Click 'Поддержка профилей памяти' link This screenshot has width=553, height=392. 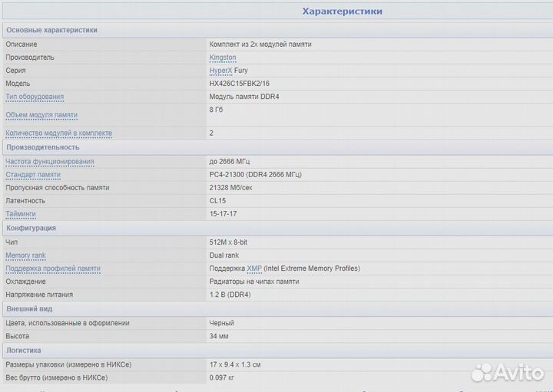coord(53,268)
